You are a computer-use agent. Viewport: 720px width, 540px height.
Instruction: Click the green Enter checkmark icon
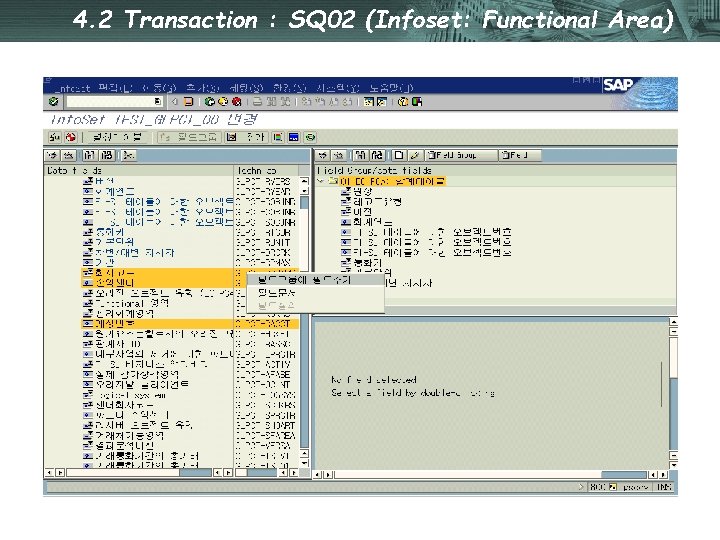click(x=53, y=101)
